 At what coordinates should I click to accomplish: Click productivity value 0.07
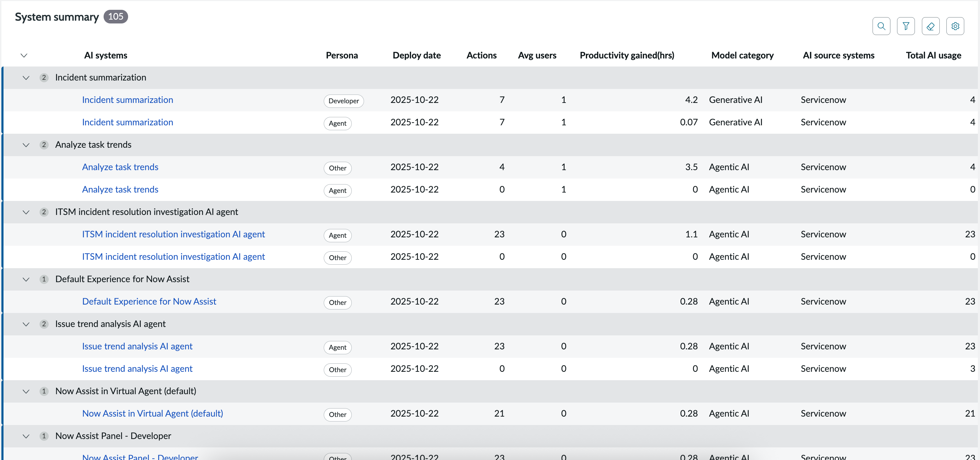point(688,123)
